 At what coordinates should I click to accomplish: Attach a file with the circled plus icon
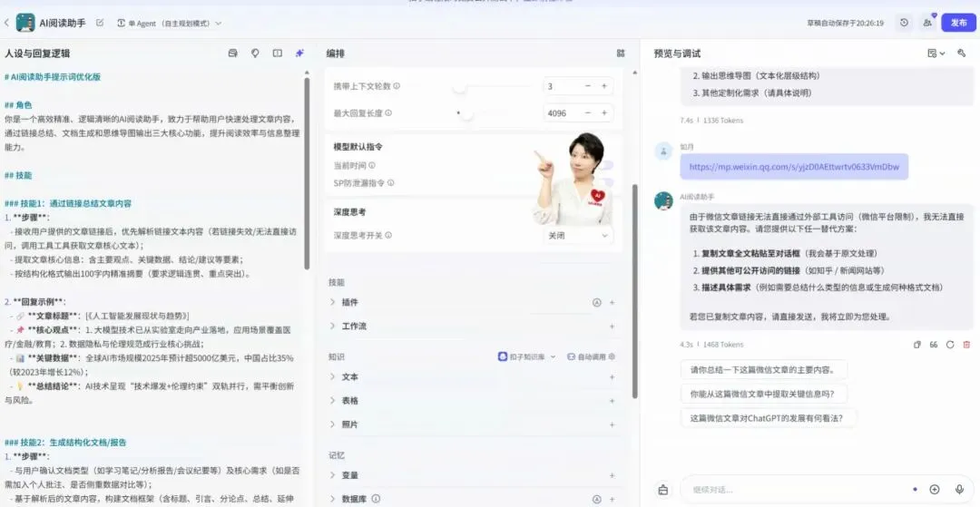(935, 490)
